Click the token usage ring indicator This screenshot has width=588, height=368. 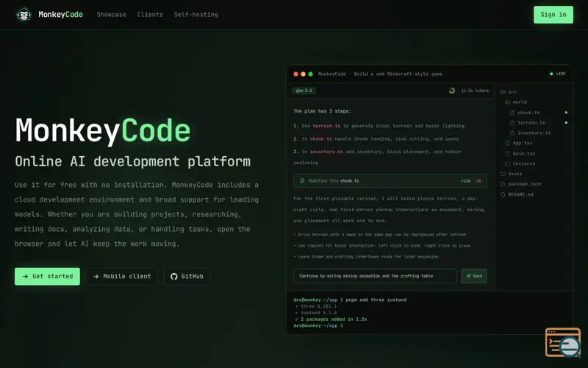point(452,91)
